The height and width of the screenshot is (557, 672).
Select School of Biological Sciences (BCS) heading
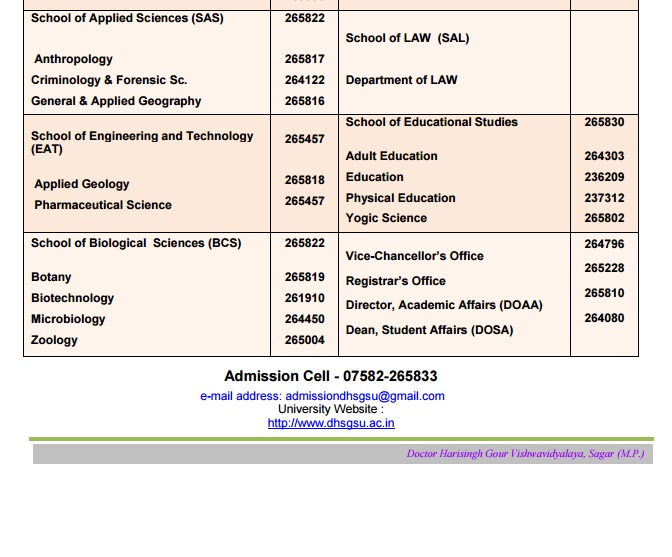(136, 243)
